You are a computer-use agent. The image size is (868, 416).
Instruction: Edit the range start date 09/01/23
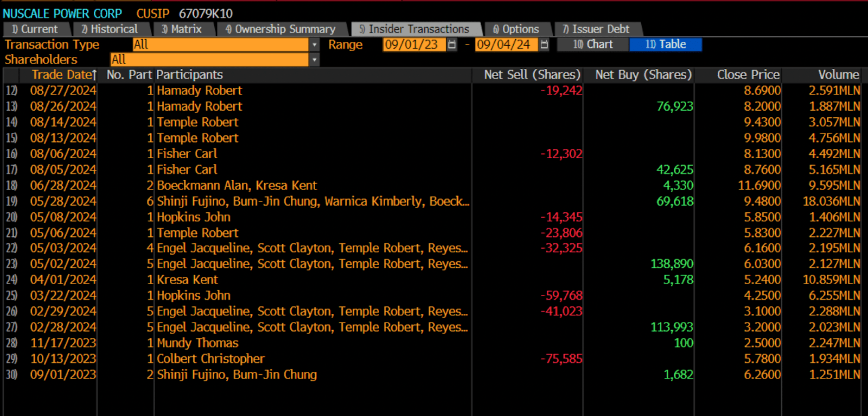(x=414, y=45)
